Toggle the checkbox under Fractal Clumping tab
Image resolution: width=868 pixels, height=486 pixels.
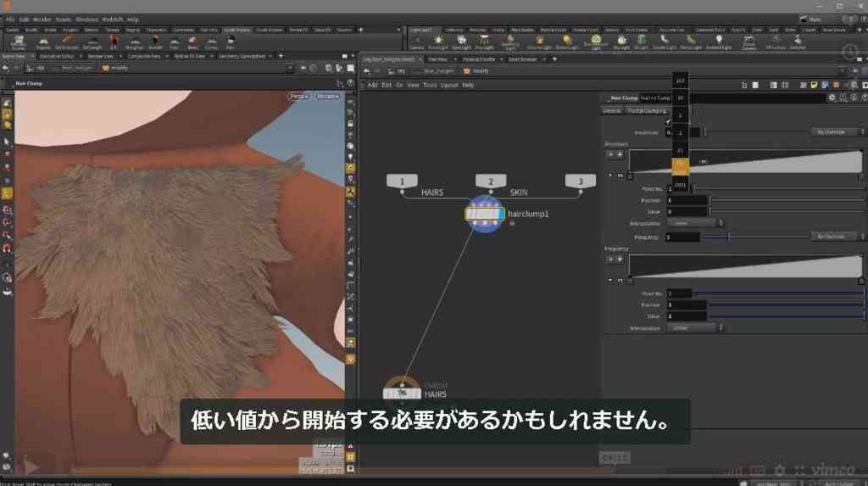tap(668, 121)
